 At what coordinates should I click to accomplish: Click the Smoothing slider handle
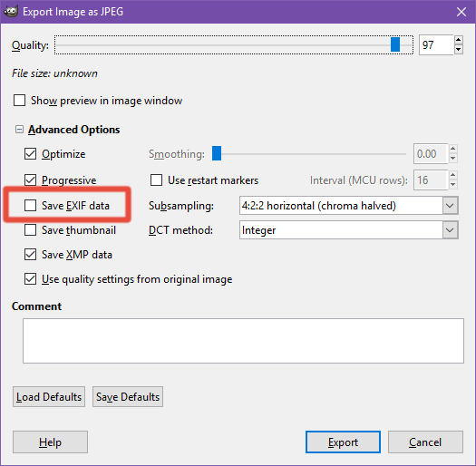217,153
